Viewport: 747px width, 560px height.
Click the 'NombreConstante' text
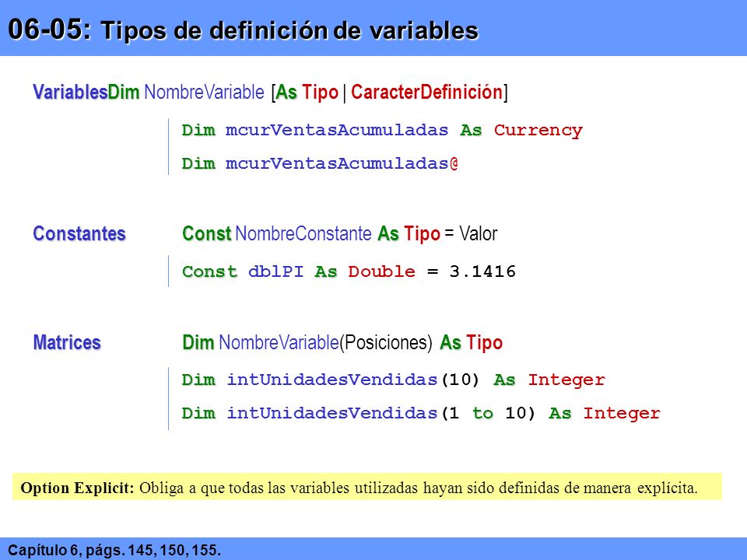pyautogui.click(x=303, y=233)
